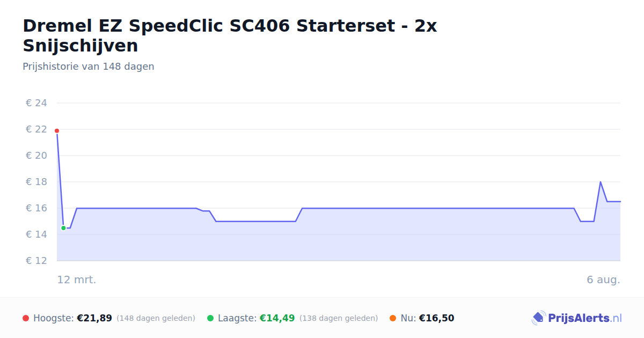Click the orange Nu legend dot
Screen dimensions: 644x338
[x=393, y=318]
